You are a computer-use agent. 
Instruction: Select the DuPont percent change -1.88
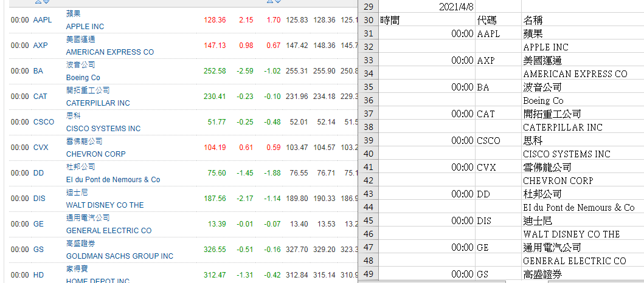272,173
